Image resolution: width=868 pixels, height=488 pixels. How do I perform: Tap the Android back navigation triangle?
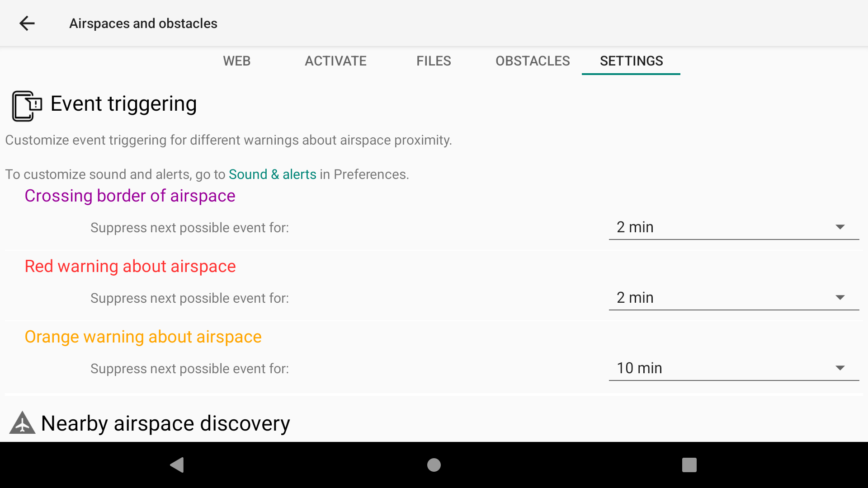(x=177, y=465)
